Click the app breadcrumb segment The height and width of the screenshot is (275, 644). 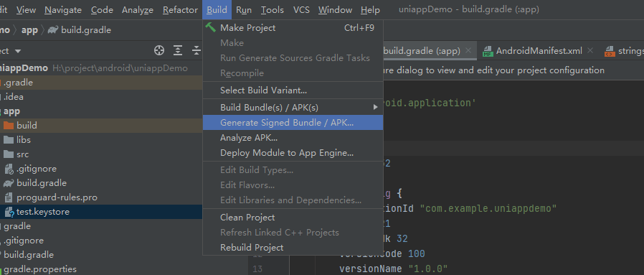click(29, 30)
